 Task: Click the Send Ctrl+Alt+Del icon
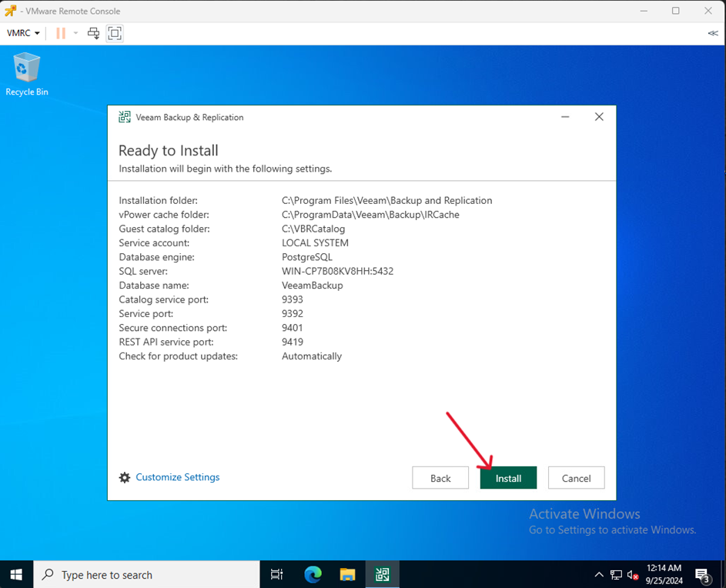click(93, 33)
